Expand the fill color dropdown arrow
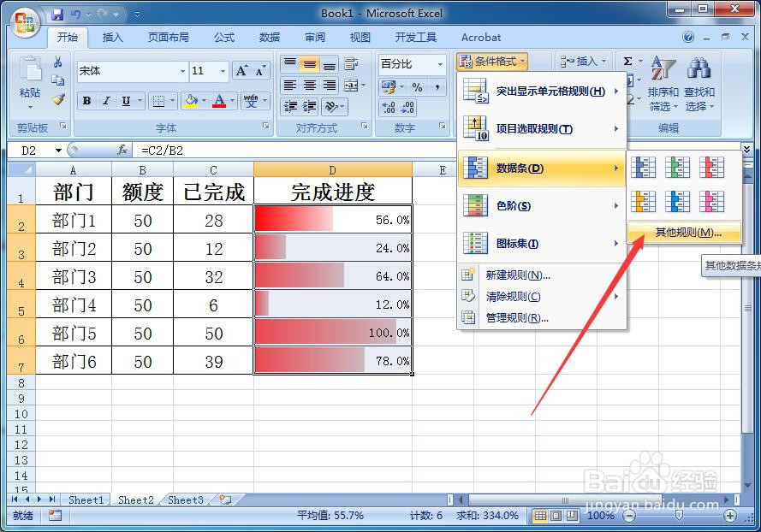 [x=204, y=101]
